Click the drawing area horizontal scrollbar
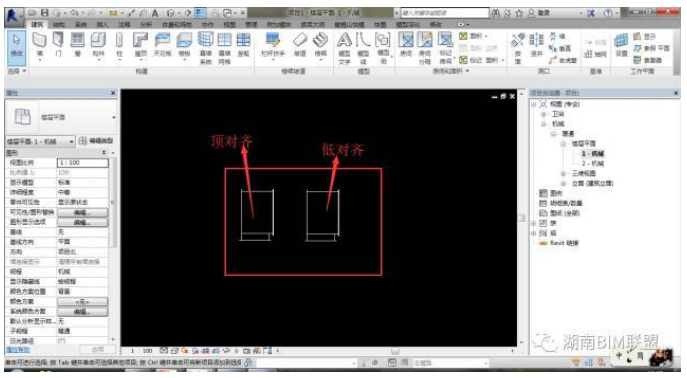Viewport: 687px width, 378px height. point(395,351)
